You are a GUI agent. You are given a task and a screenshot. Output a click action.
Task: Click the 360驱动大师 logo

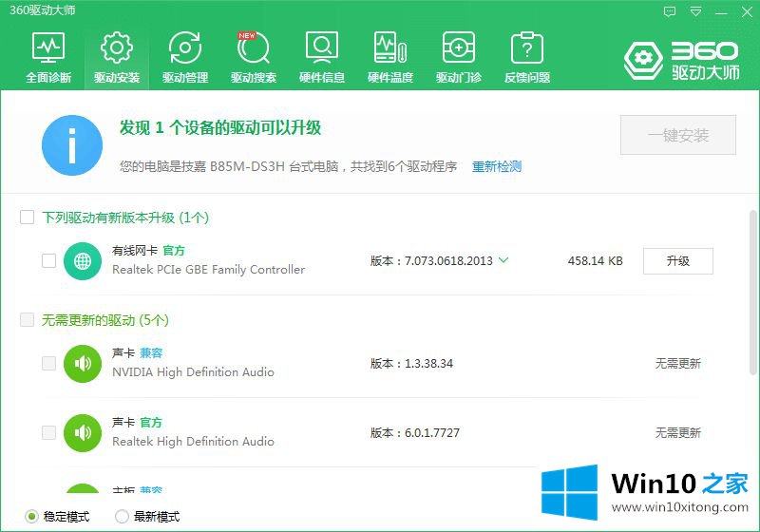682,60
